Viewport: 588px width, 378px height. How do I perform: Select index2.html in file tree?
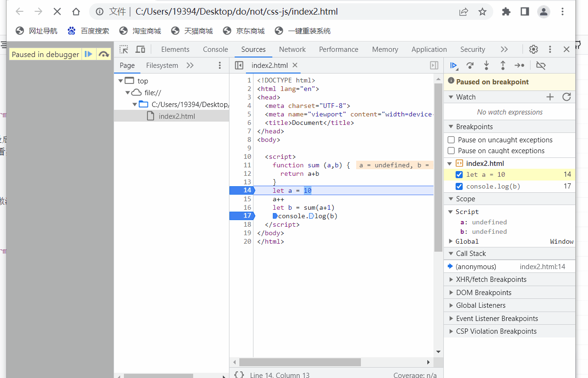pyautogui.click(x=171, y=116)
